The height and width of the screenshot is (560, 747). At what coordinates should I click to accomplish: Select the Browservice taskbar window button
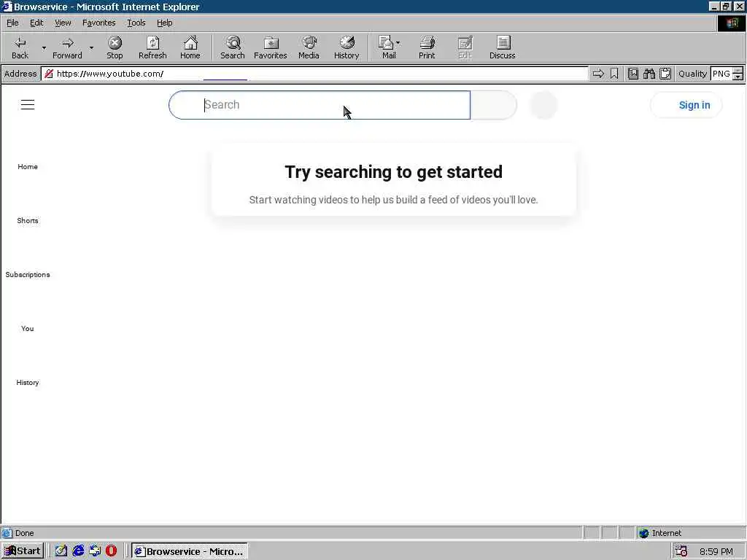pyautogui.click(x=189, y=551)
